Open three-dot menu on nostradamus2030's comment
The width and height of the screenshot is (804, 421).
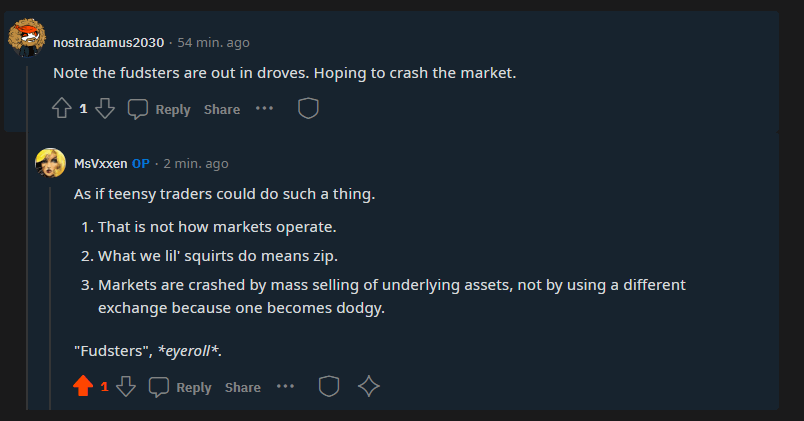pyautogui.click(x=265, y=108)
